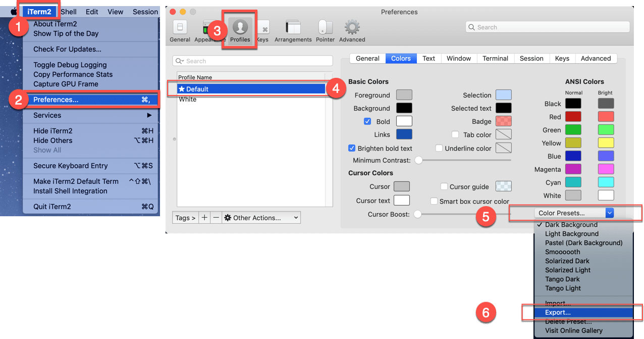Open the Color Presets dropdown
Viewport: 644px width, 339px height.
[574, 213]
